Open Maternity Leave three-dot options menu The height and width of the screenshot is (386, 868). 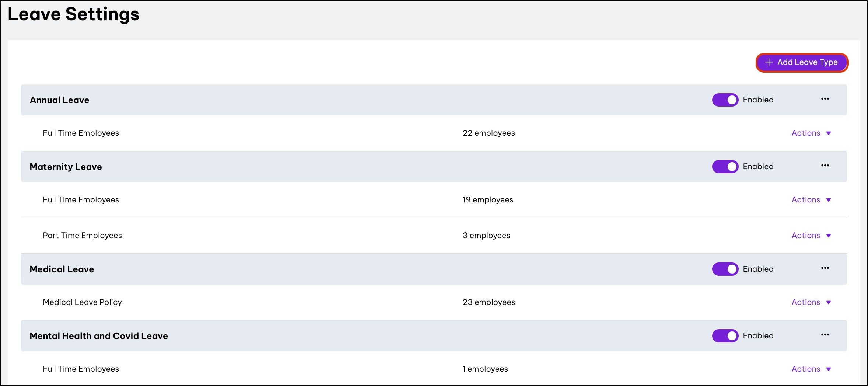[825, 166]
